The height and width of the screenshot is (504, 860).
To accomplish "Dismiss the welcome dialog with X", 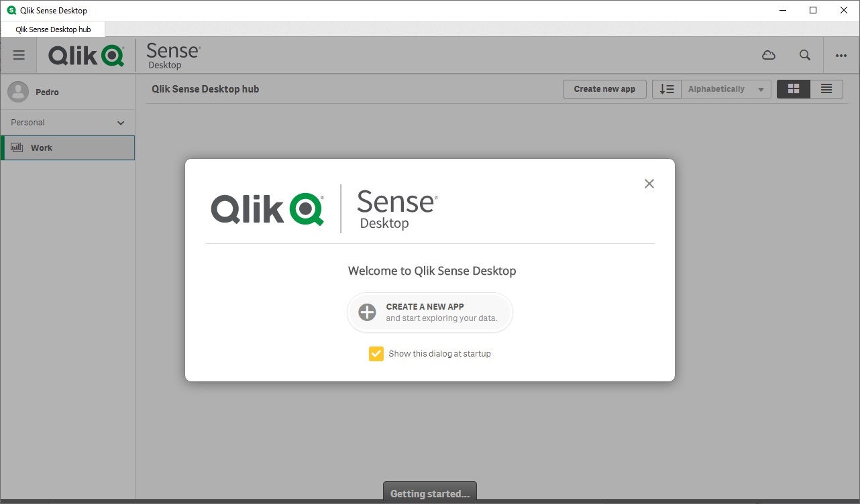I will coord(649,183).
